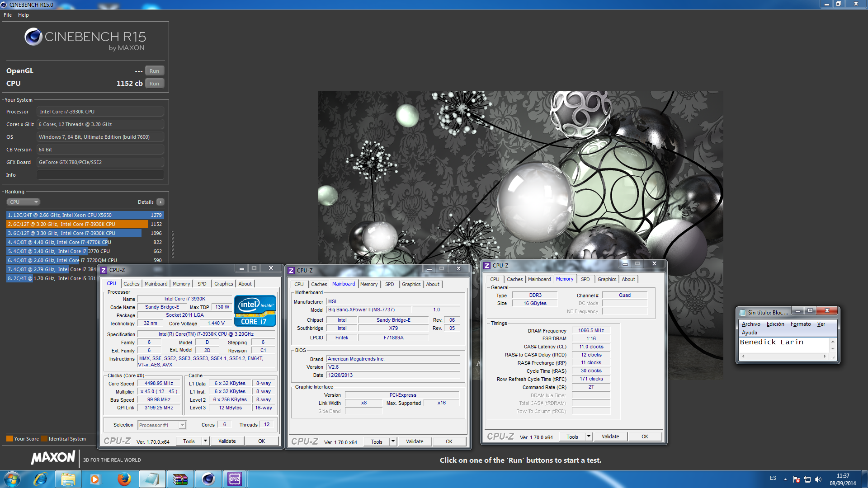This screenshot has width=868, height=488.
Task: Switch to CPU-Z from the taskbar icon
Action: [235, 479]
